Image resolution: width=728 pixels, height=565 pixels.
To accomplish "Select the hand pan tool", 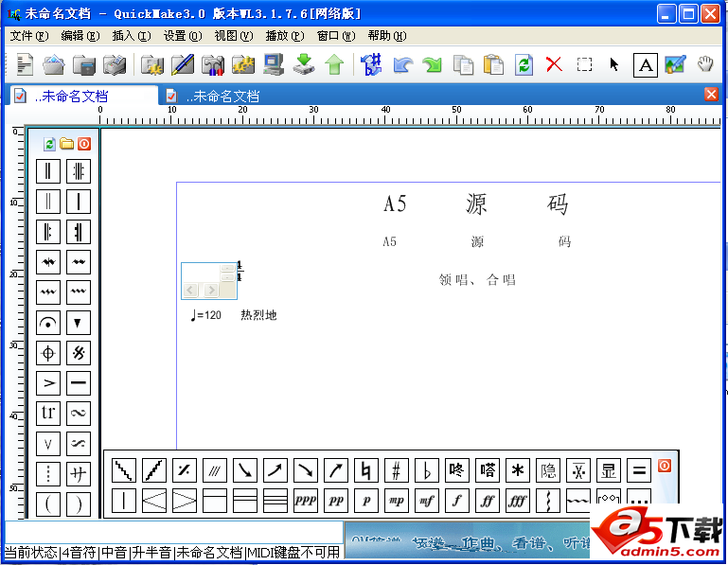I will (x=705, y=64).
